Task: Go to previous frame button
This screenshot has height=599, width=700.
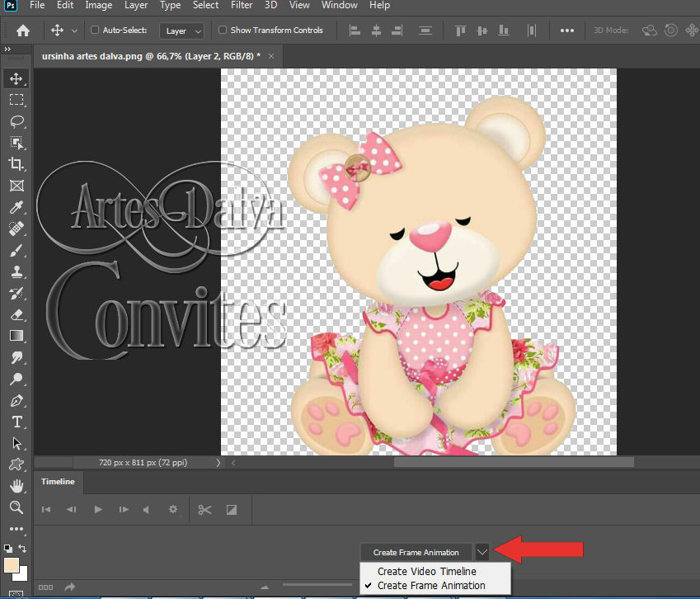Action: click(72, 510)
